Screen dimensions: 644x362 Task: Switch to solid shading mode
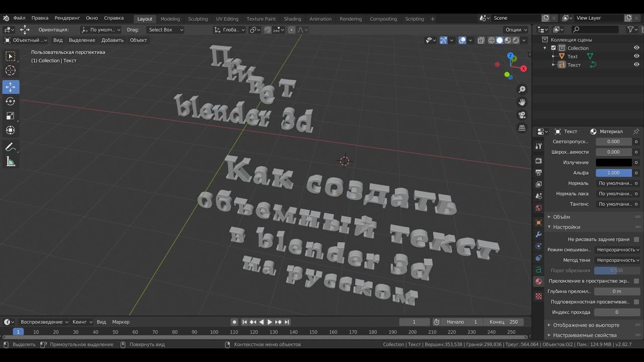pyautogui.click(x=500, y=40)
